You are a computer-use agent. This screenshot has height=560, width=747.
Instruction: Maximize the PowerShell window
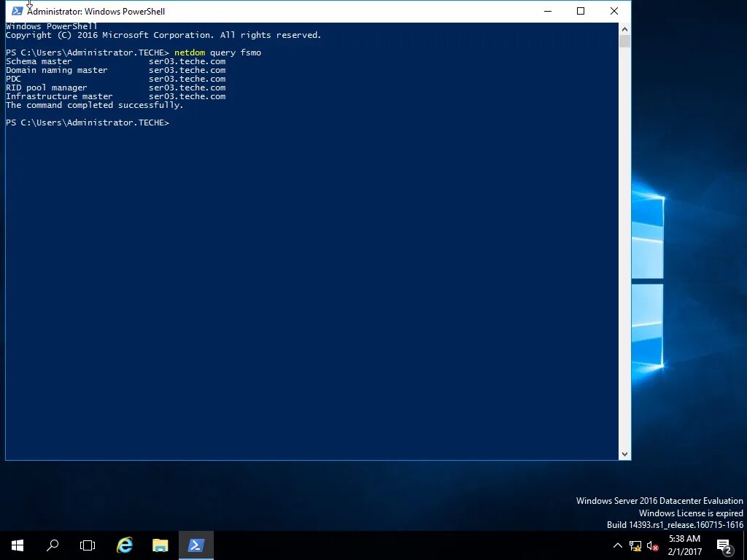581,11
